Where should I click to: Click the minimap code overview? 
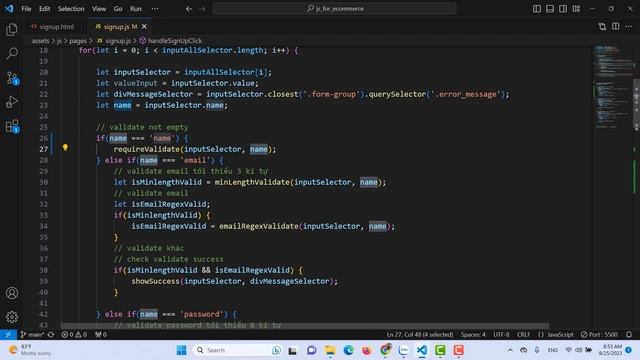tap(612, 87)
